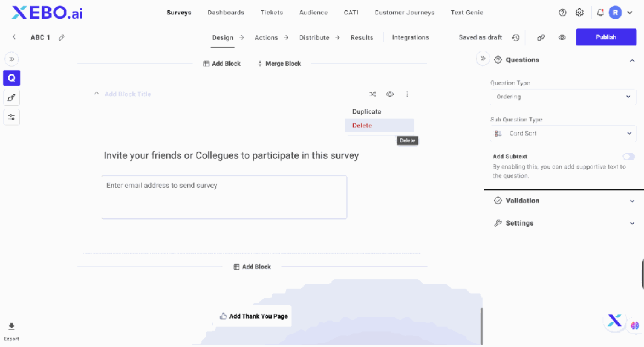This screenshot has width=644, height=347.
Task: Collapse the right properties panel
Action: 483,58
